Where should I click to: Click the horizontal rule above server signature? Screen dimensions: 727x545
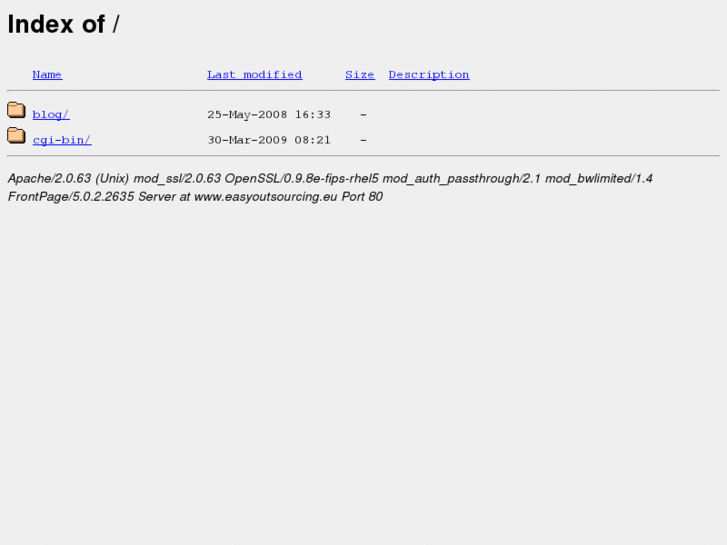[364, 156]
